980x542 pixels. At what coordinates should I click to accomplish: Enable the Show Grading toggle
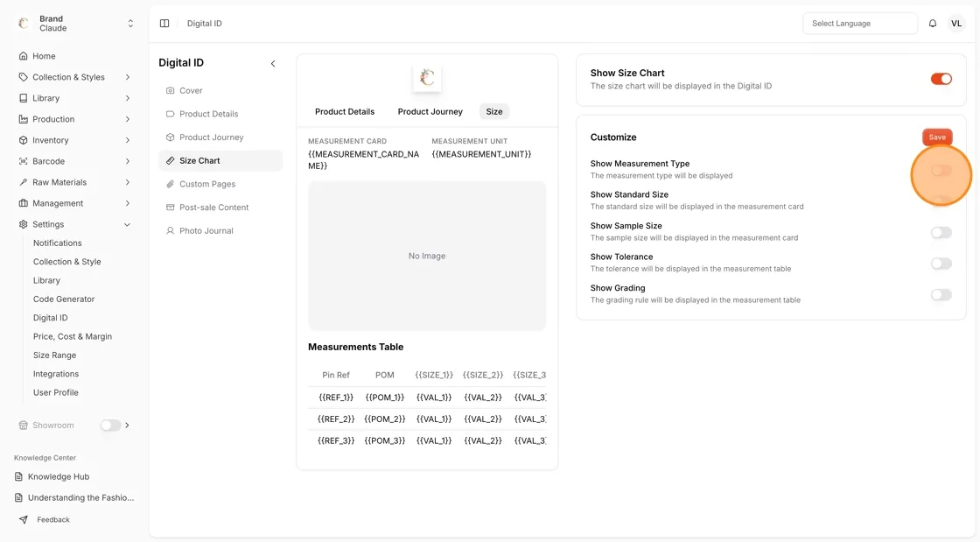pyautogui.click(x=941, y=294)
